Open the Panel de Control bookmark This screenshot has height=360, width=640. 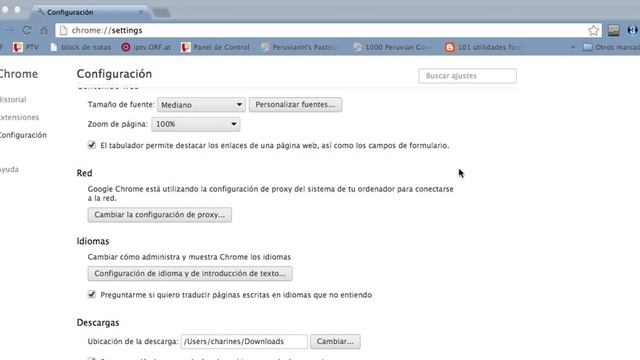click(215, 47)
